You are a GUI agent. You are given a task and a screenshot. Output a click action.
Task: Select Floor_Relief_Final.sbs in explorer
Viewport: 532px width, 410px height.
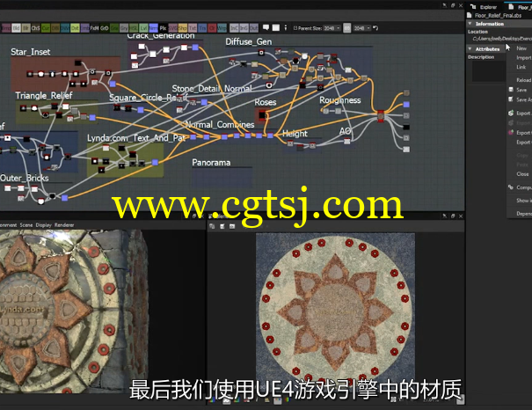(498, 15)
